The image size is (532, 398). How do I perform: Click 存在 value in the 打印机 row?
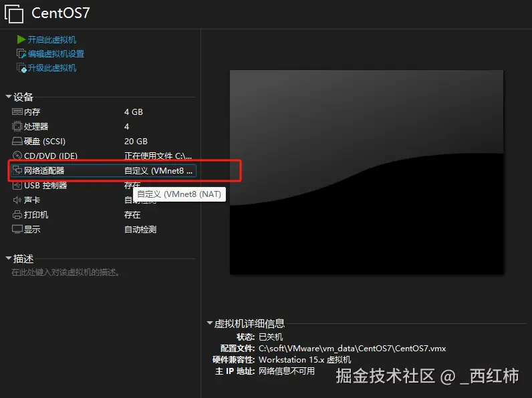pyautogui.click(x=132, y=215)
